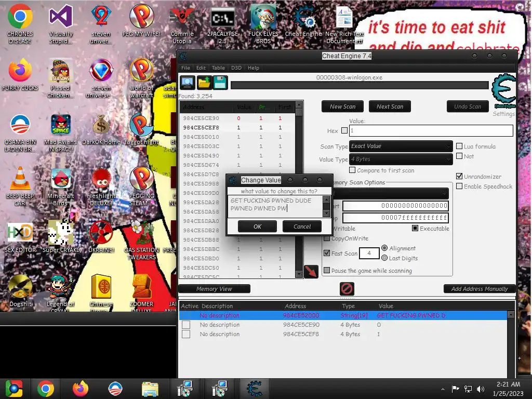Toggle the Hex checkbox
532x399 pixels.
(344, 130)
